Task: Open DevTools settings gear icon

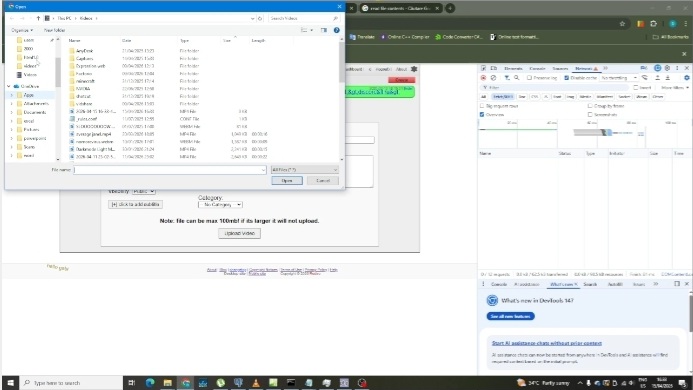Action: click(x=667, y=69)
